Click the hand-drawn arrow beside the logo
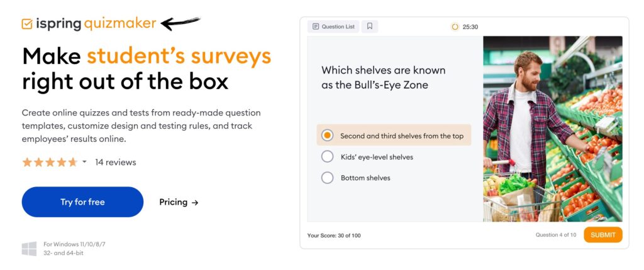The image size is (644, 270). (180, 23)
